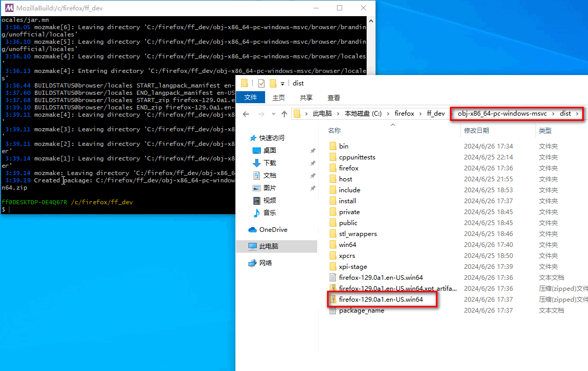
Task: Click the folder icon in Explorer title bar
Action: pos(244,83)
